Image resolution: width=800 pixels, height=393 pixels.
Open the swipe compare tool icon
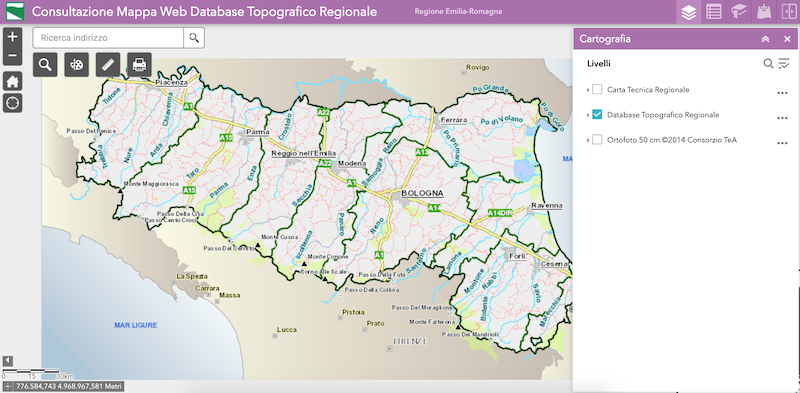click(788, 12)
